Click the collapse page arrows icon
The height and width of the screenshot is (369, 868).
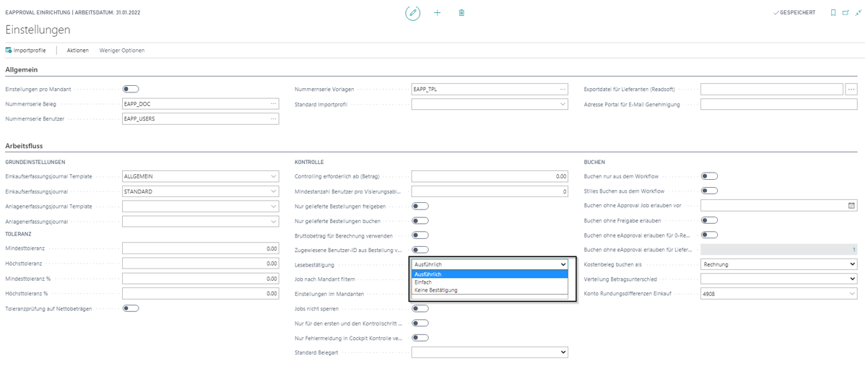click(859, 13)
